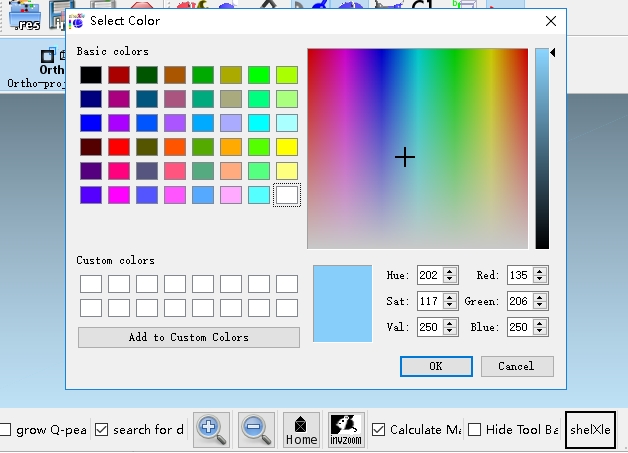Increase the Hue value with up arrow
Screen dimensions: 628x453
[450, 271]
